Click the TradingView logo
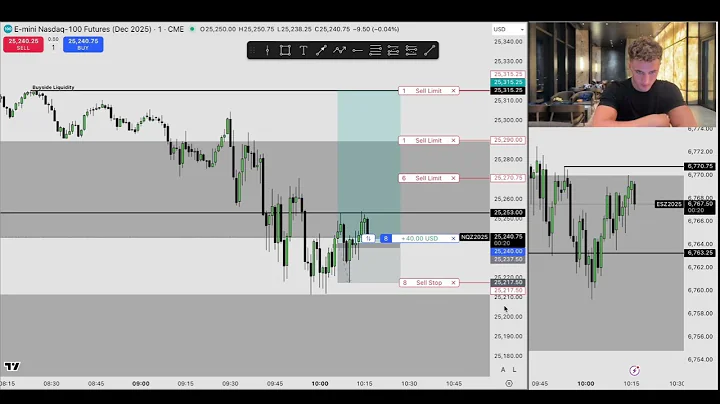The height and width of the screenshot is (404, 720). pos(12,366)
